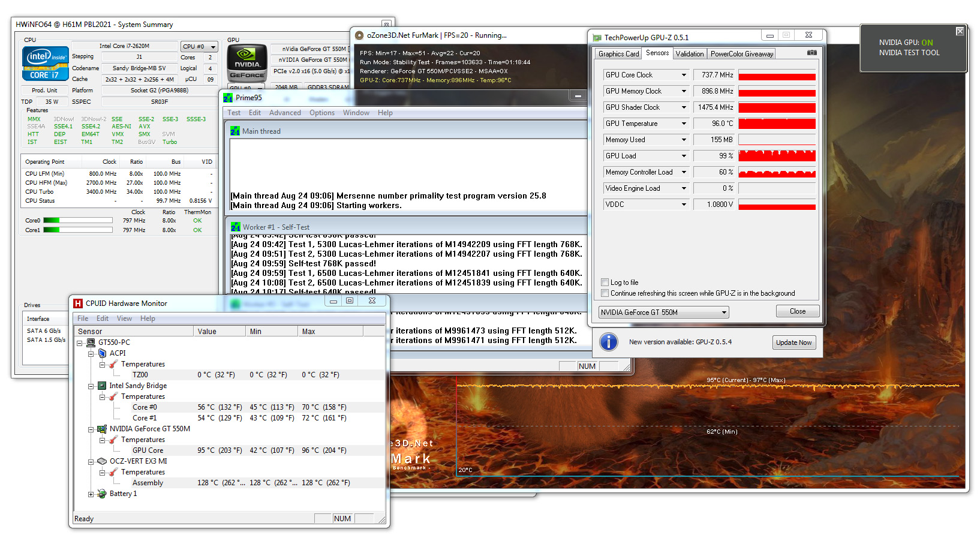This screenshot has height=553, width=980.
Task: Click the Value column header in Hardware Monitor
Action: pyautogui.click(x=220, y=331)
